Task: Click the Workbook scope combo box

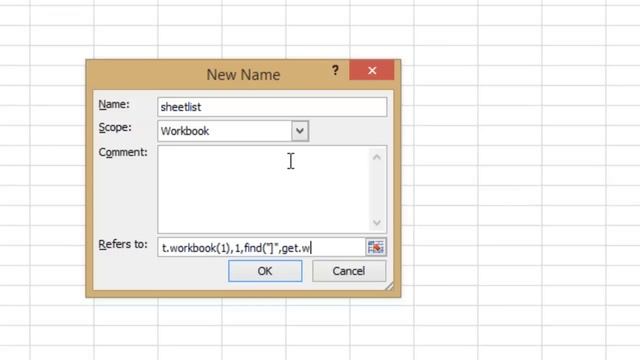Action: [233, 131]
